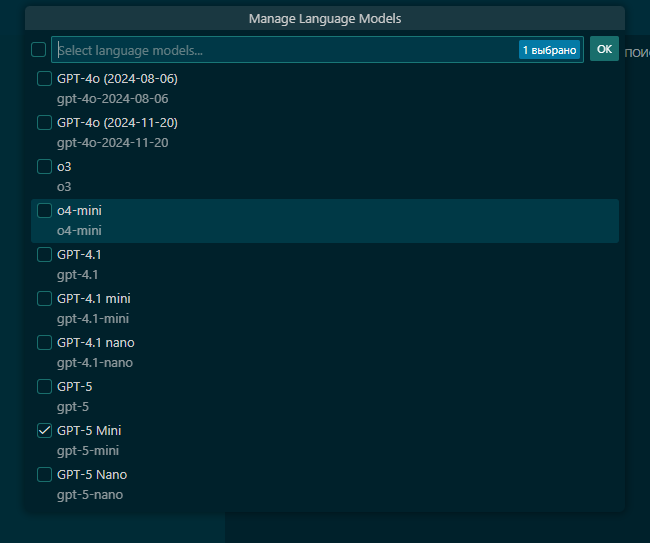Toggle the select-all checkbox beside search field
The height and width of the screenshot is (543, 650).
pos(38,50)
